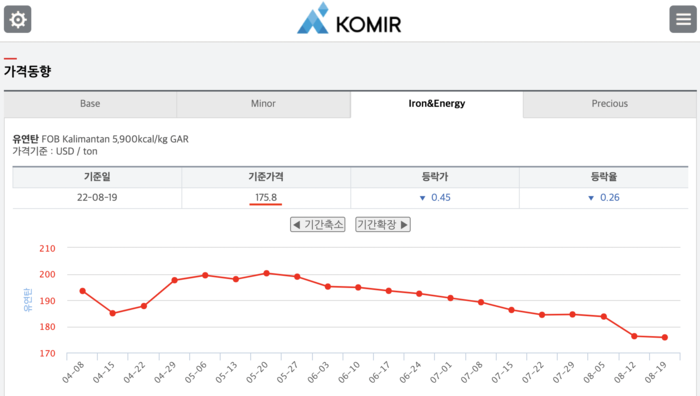Switch to the Minor tab

coord(263,104)
